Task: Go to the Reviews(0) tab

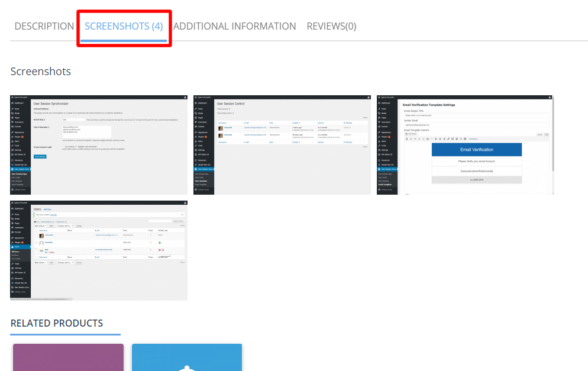Action: 331,27
